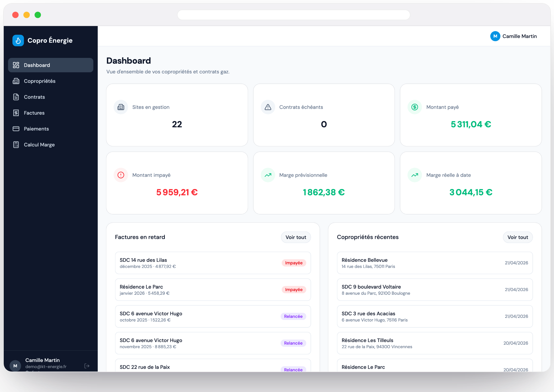
Task: Click the M avatar in the sidebar footer
Action: click(x=15, y=366)
